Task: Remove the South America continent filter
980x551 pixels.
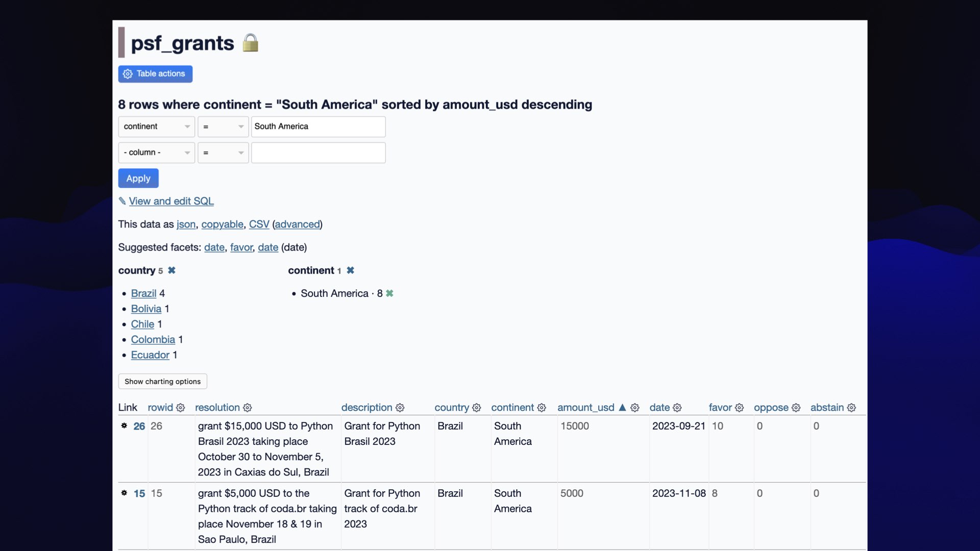Action: coord(390,293)
